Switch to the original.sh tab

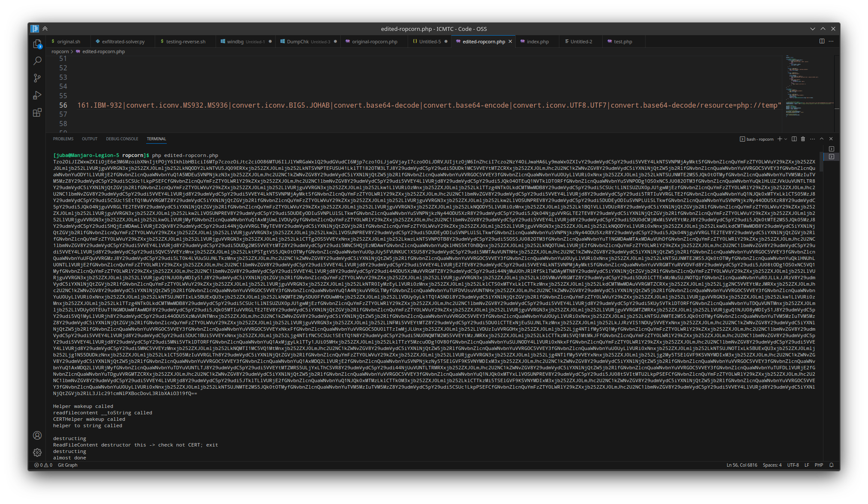click(x=69, y=42)
